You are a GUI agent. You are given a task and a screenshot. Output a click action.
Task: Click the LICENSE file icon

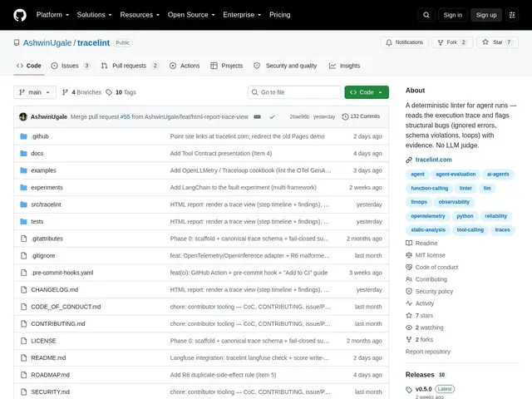[23, 341]
